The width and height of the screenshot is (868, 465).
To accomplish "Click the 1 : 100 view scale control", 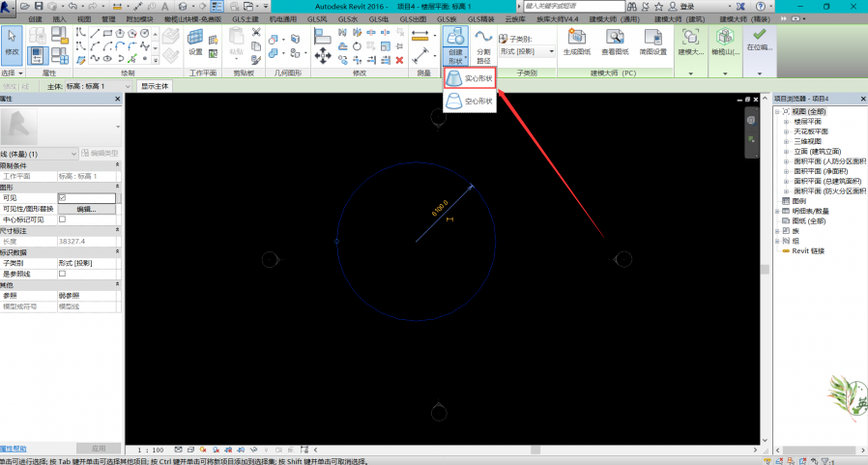I will pos(151,450).
